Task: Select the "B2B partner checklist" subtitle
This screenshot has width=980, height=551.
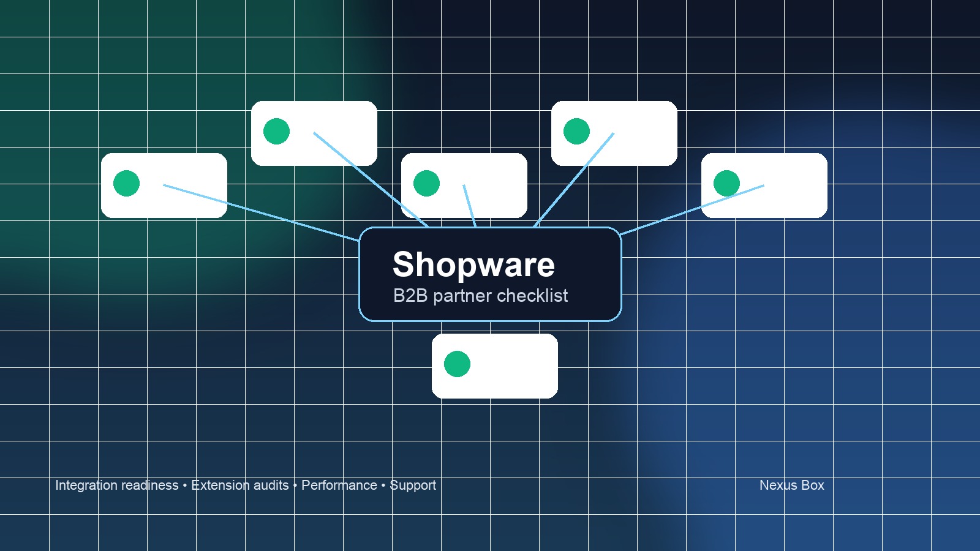Action: pos(480,296)
